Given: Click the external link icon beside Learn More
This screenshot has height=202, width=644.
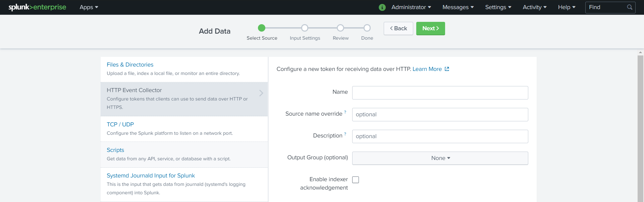Looking at the screenshot, I should pos(447,69).
